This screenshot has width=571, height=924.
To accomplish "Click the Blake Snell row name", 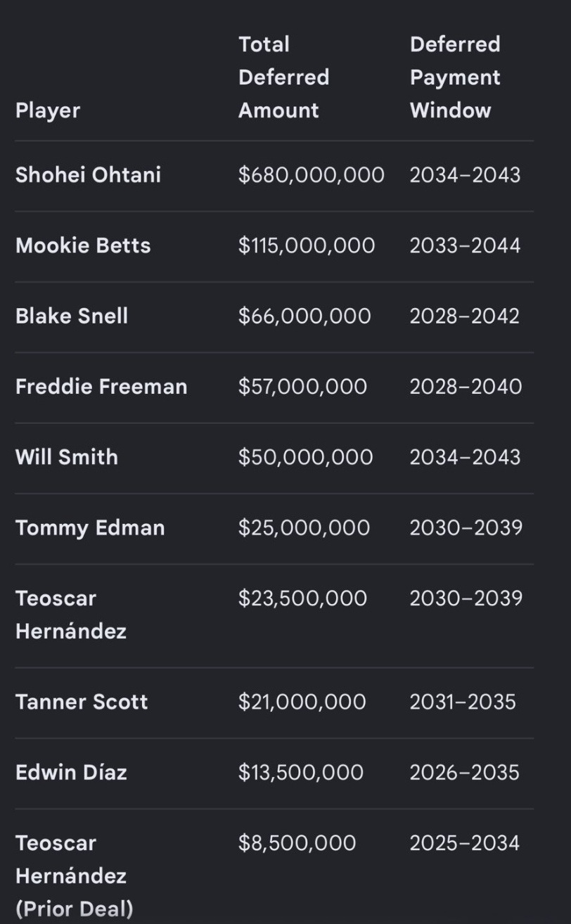I will (72, 316).
